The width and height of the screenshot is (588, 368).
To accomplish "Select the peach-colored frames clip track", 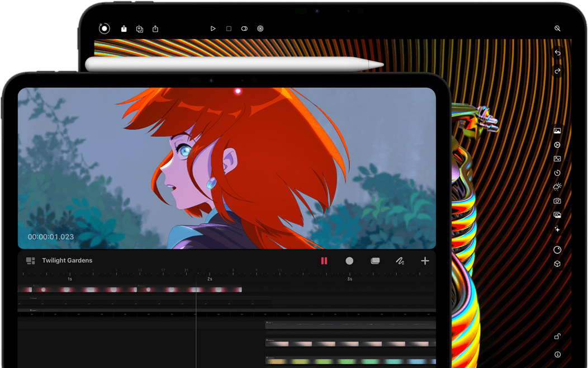I will click(x=350, y=343).
